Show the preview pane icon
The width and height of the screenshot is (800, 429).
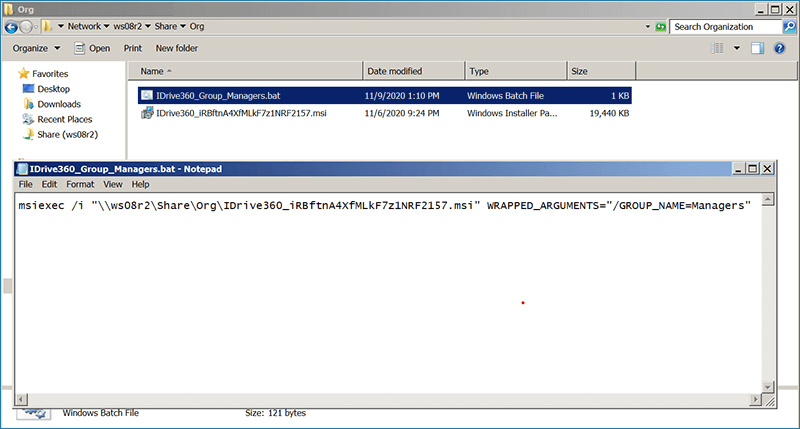[757, 48]
